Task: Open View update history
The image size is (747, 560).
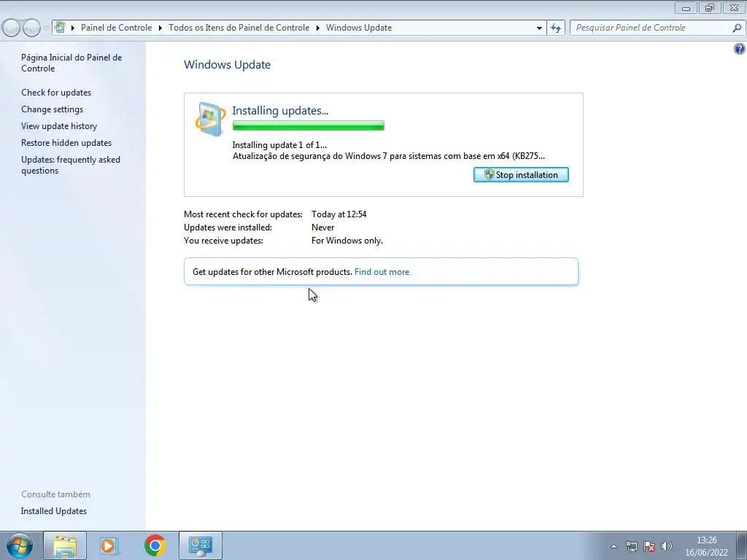Action: (x=59, y=125)
